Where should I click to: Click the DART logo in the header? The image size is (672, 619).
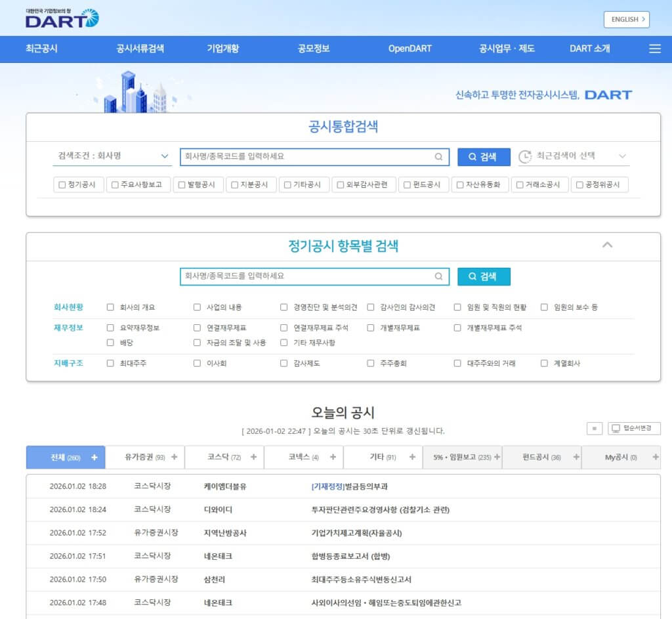tap(59, 19)
